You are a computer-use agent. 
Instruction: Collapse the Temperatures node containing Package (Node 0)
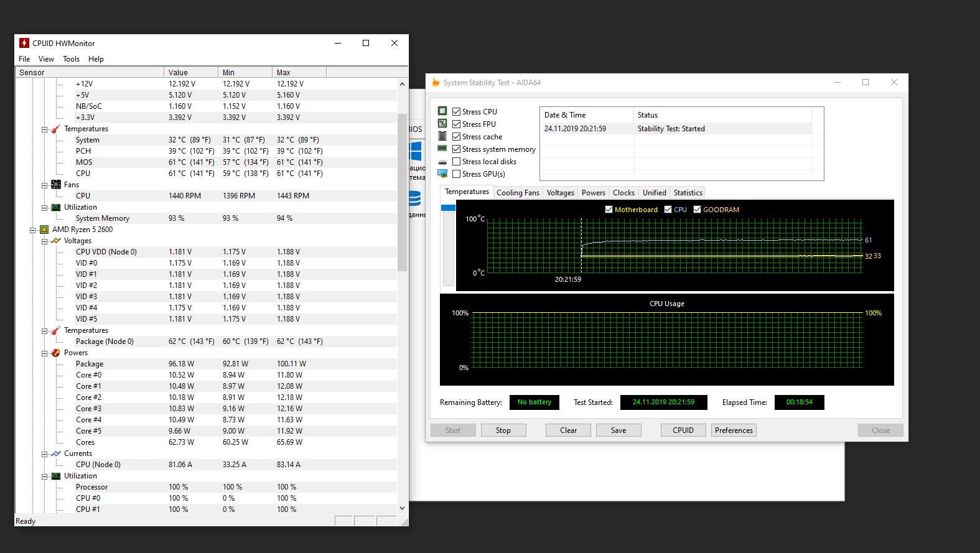point(45,331)
